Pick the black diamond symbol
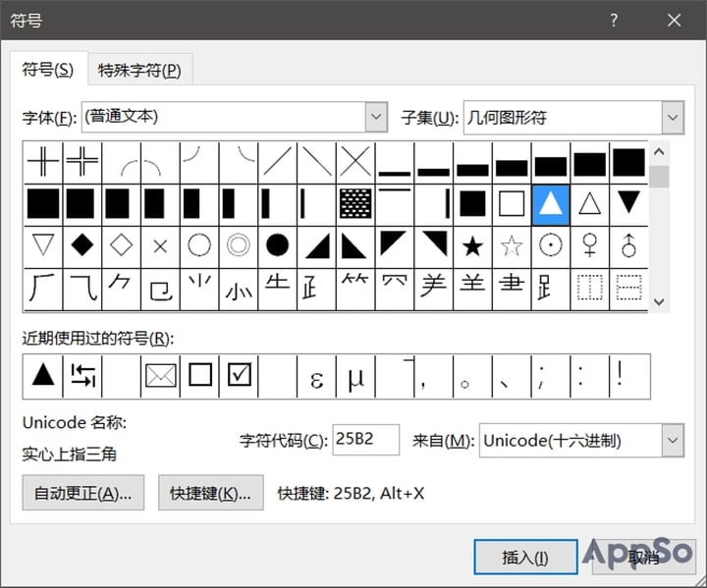 point(82,244)
